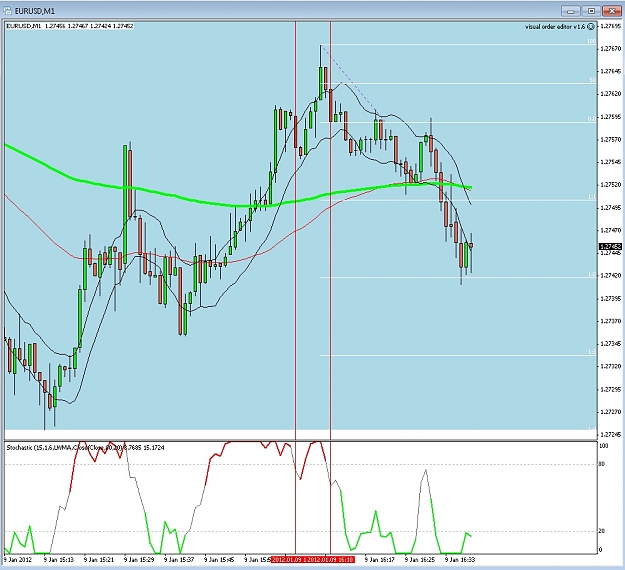Click the 1.27520 price label on price axis

click(x=610, y=185)
